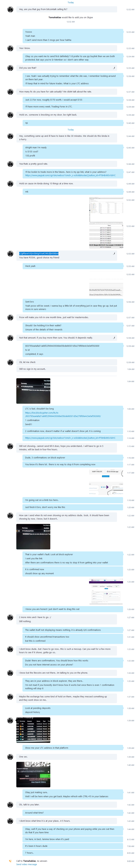Open the QR code deposit address photo

(33, 774)
